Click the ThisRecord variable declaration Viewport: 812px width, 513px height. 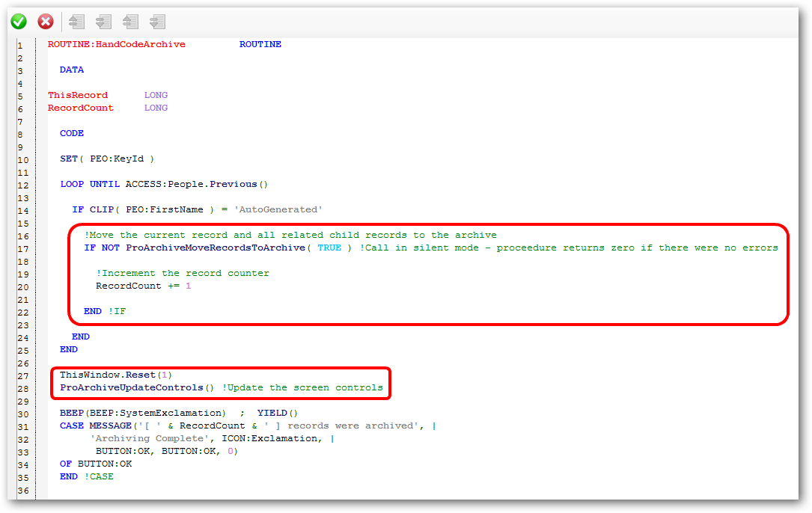pos(78,96)
